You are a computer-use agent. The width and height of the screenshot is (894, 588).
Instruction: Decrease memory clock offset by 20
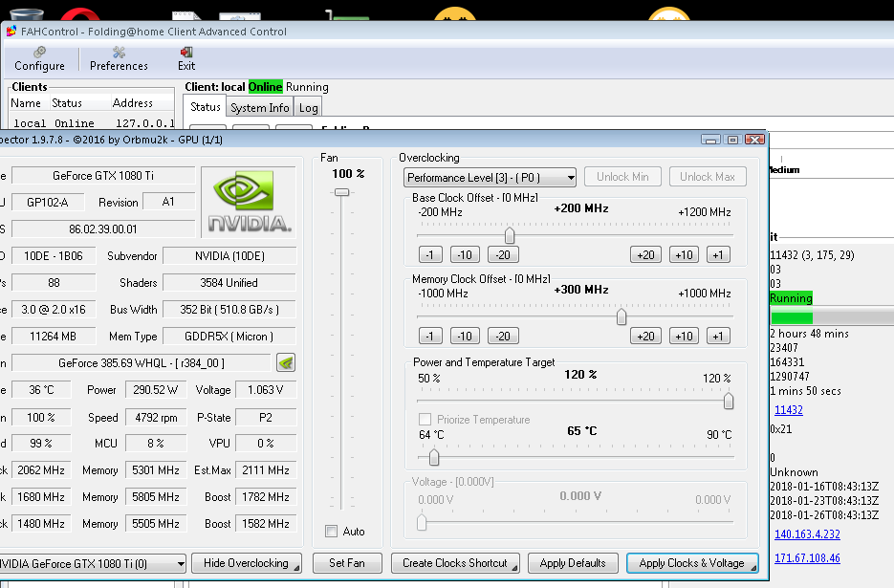pyautogui.click(x=503, y=336)
